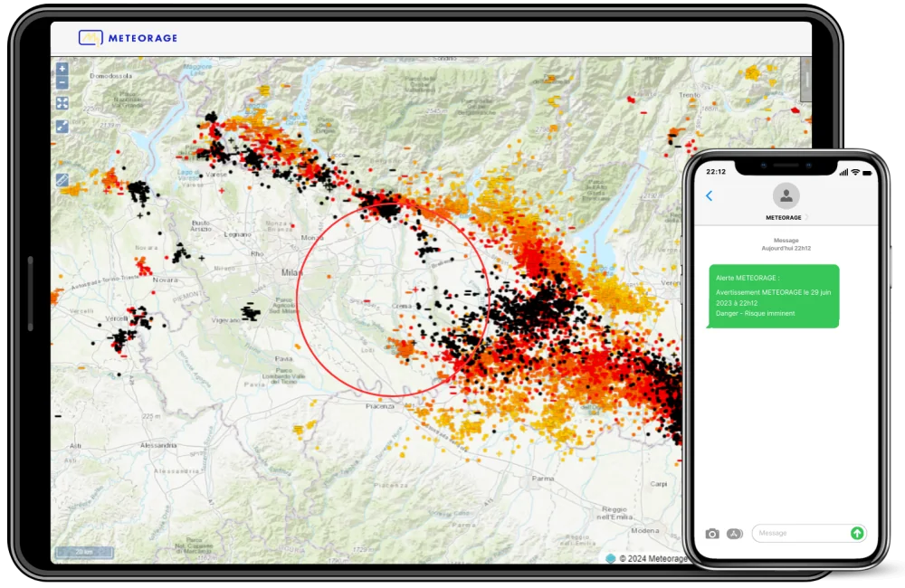Open the App Store apps icon
This screenshot has width=905, height=588.
[735, 534]
